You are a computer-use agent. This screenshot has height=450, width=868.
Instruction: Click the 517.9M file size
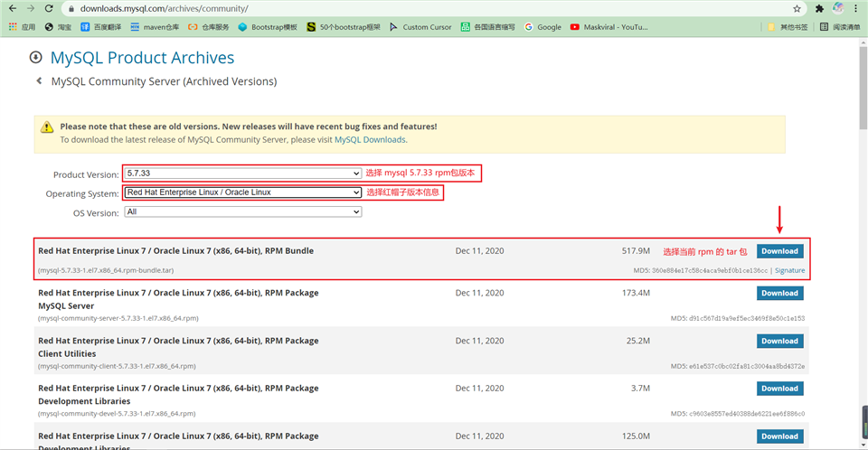[636, 250]
